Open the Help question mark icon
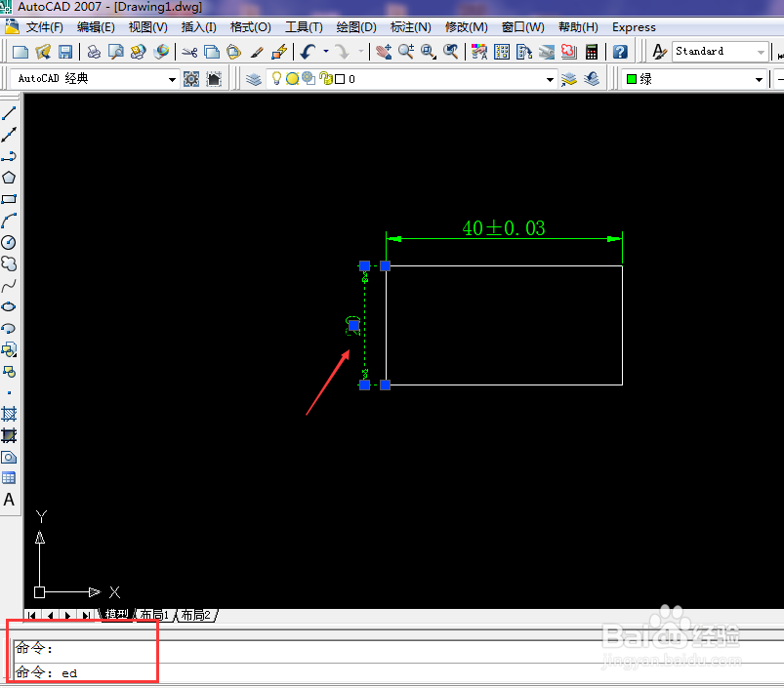 (620, 52)
